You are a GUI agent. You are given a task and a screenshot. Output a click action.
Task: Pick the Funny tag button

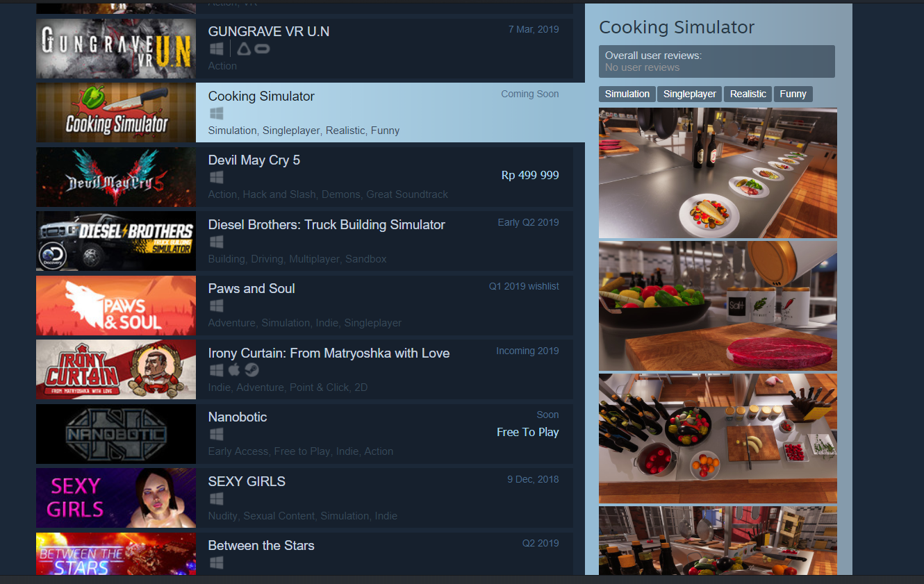click(793, 94)
